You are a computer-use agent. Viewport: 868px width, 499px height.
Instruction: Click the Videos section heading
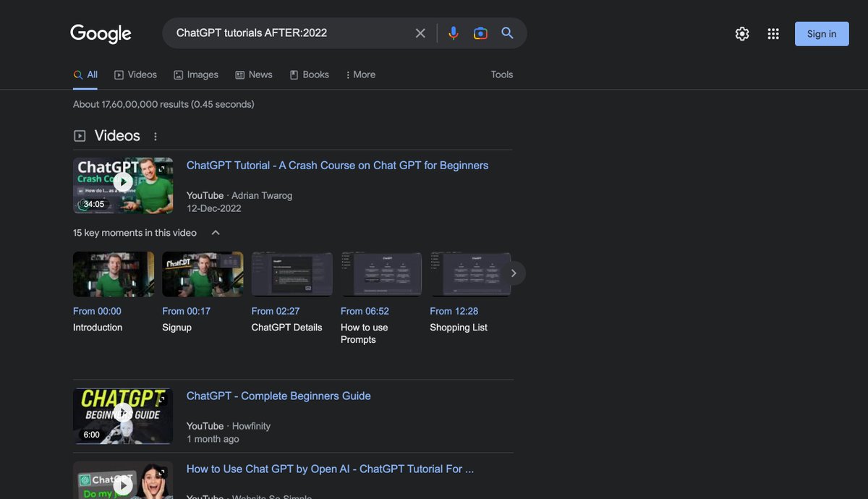click(x=117, y=136)
